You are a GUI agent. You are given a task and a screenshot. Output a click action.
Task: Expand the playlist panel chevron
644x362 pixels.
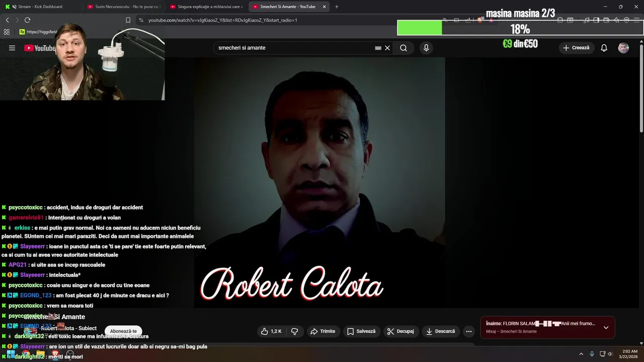pyautogui.click(x=606, y=327)
